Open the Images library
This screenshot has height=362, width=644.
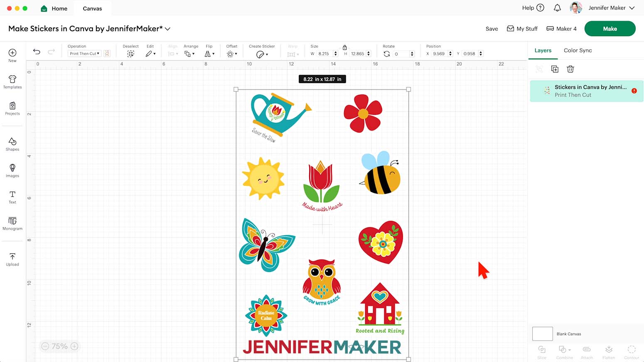tap(12, 171)
